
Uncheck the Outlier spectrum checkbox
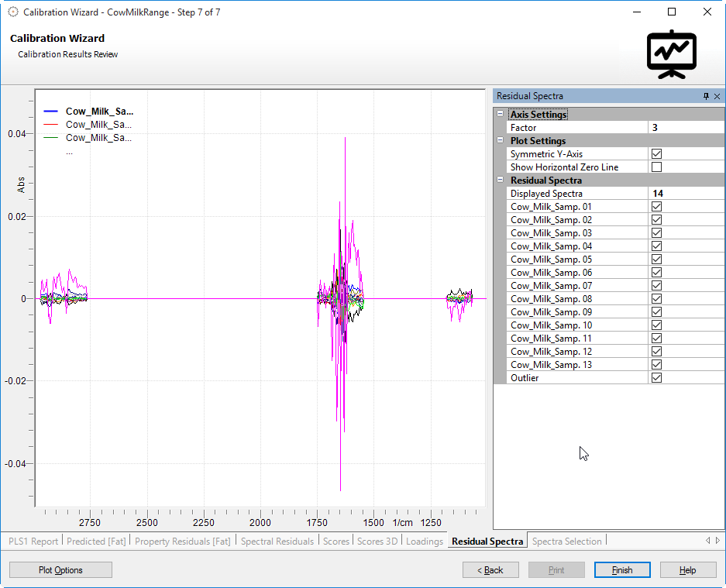[x=656, y=378]
